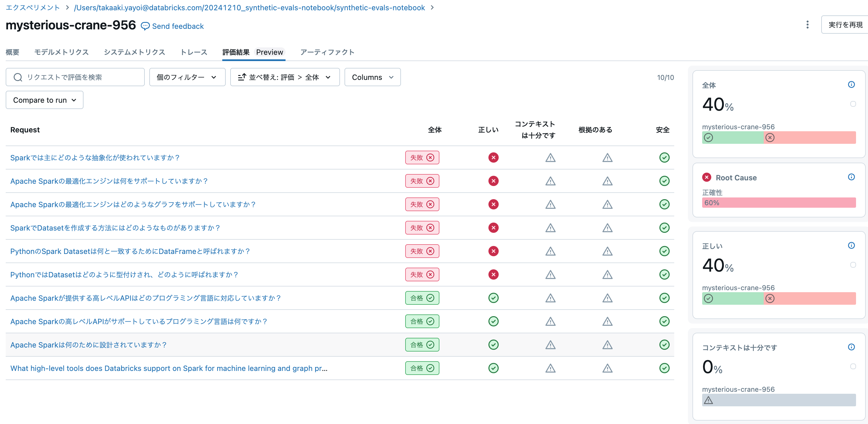Click the warning triangle in コンテキストは十分です bar
868x424 pixels.
[708, 400]
